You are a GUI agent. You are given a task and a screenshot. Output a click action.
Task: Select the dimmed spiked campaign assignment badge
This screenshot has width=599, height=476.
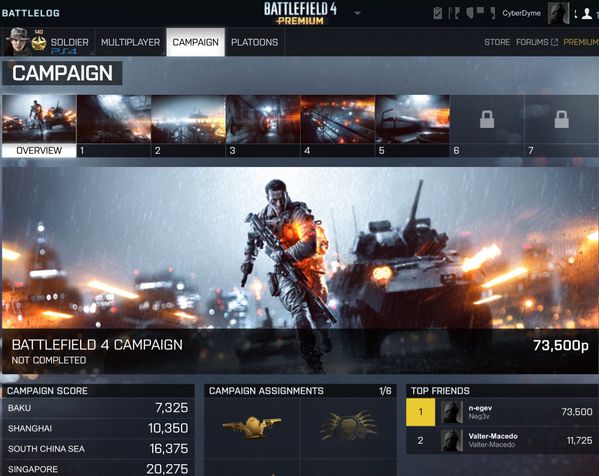coord(349,426)
